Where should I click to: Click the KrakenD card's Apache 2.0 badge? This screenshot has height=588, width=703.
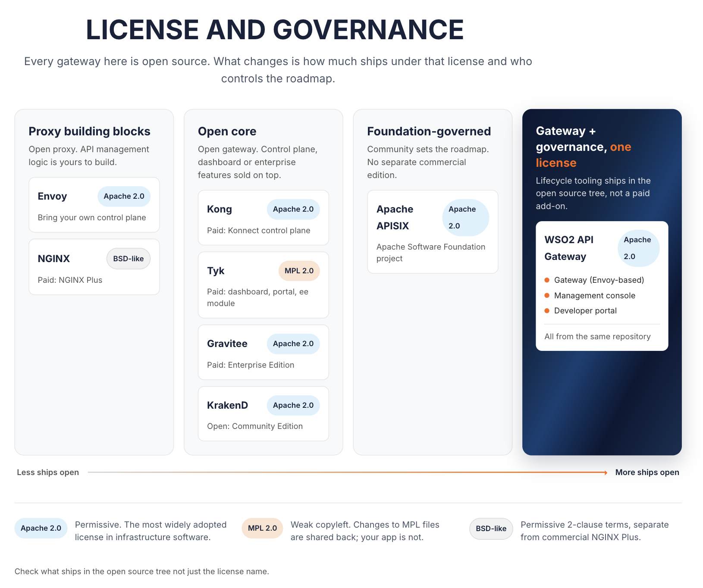[x=293, y=405]
